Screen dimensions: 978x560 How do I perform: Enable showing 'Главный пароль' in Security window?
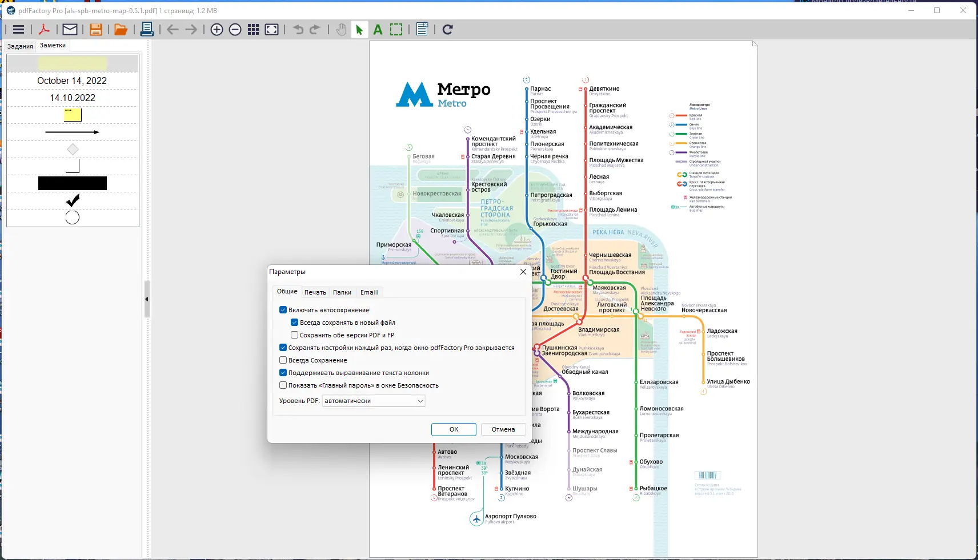[283, 385]
